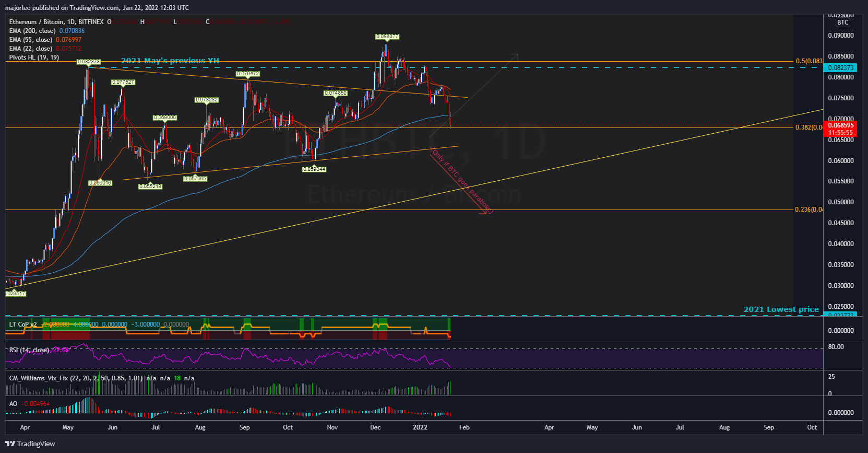Viewport: 868px width, 453px height.
Task: Click the 0.030000 price axis value
Action: click(841, 286)
